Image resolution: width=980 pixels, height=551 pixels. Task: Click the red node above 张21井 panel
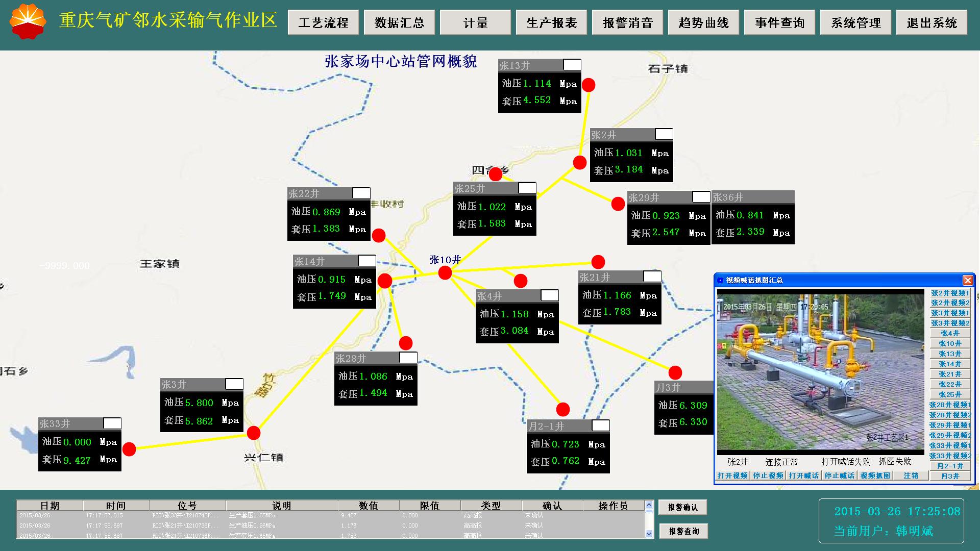coord(598,262)
